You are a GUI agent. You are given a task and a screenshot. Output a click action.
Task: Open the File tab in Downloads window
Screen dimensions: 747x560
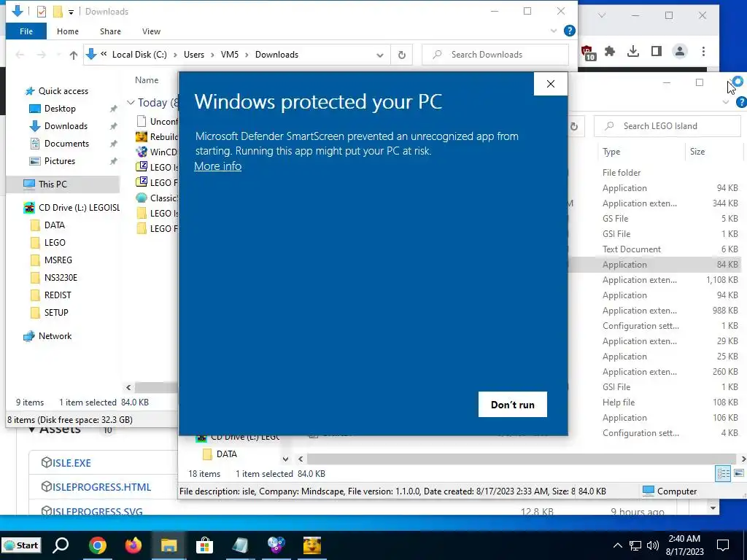pyautogui.click(x=26, y=31)
